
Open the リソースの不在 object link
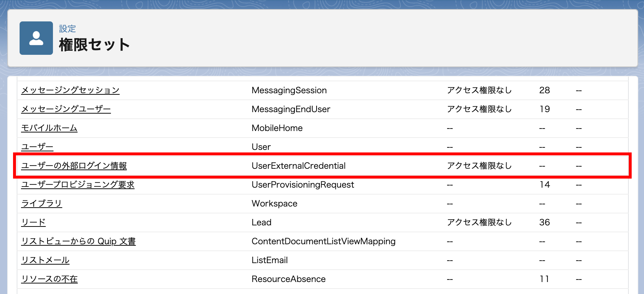click(50, 279)
